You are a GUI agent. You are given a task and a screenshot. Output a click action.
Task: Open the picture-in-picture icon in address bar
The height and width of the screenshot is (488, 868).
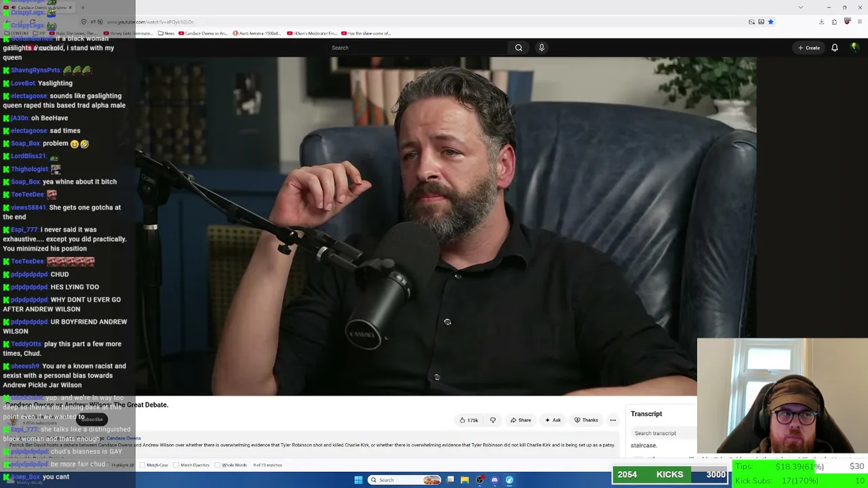(x=751, y=22)
